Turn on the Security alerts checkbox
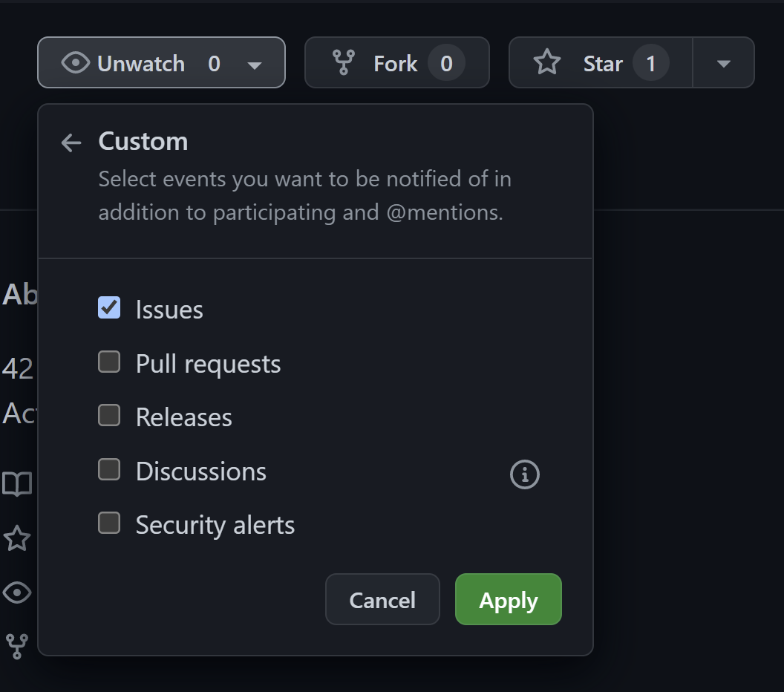Viewport: 784px width, 692px height. pos(109,523)
